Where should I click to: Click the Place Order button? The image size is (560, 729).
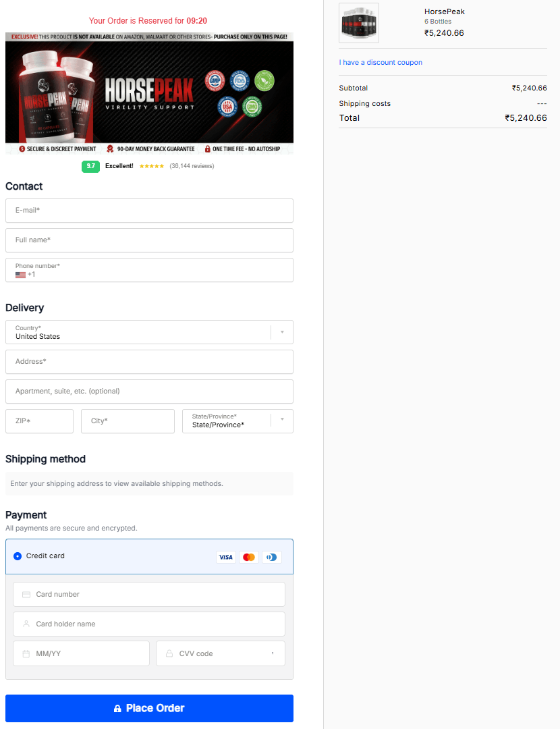(x=149, y=708)
